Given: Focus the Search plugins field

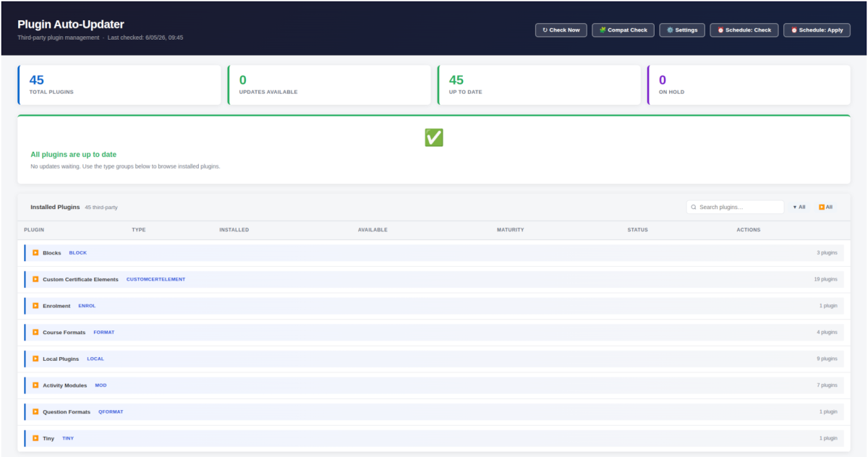Looking at the screenshot, I should [735, 207].
